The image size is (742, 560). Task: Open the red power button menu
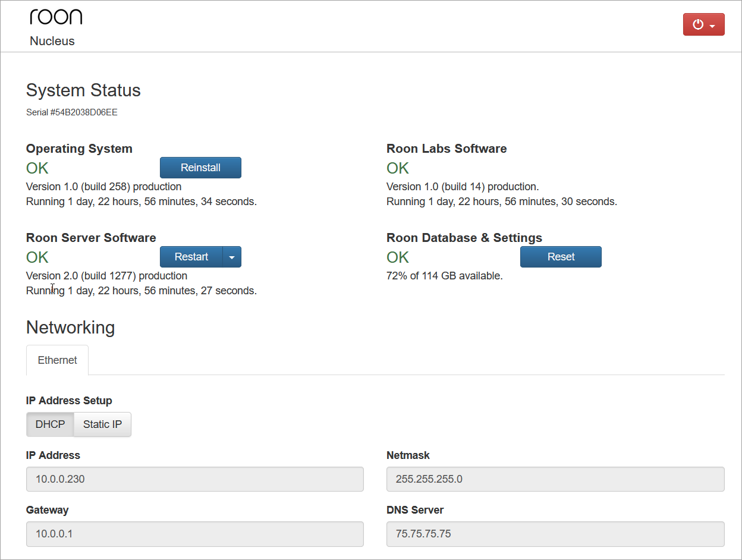pyautogui.click(x=703, y=24)
